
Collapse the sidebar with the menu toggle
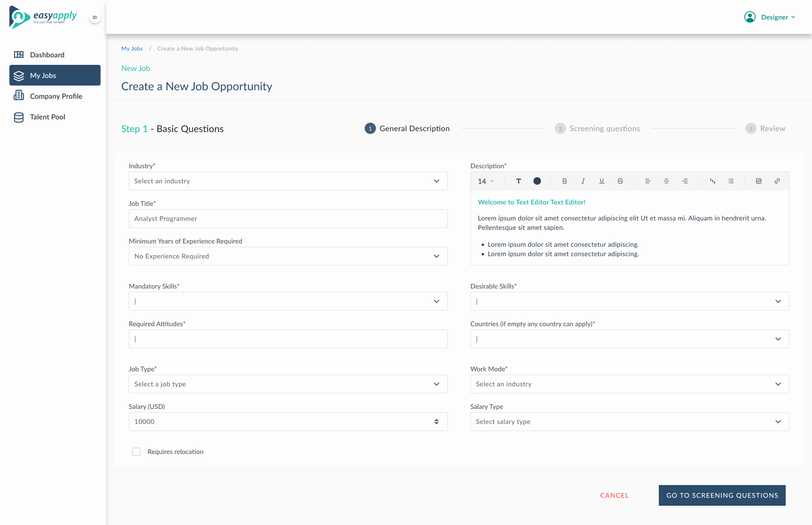coord(95,17)
